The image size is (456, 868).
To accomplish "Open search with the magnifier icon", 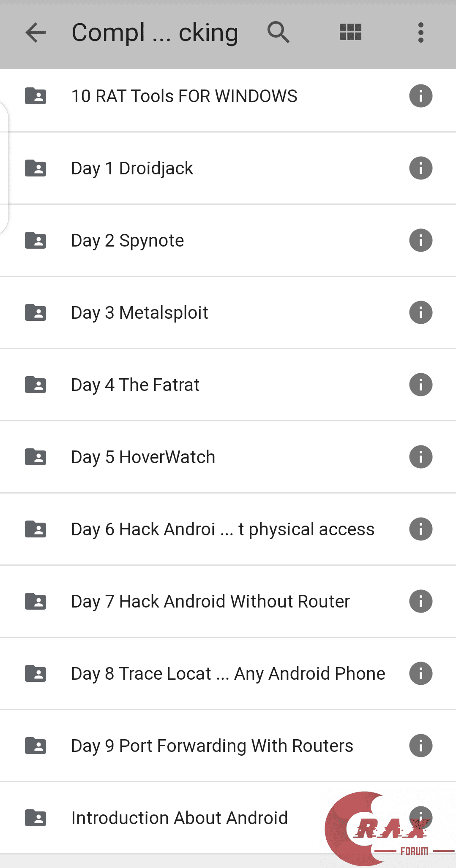I will (278, 33).
